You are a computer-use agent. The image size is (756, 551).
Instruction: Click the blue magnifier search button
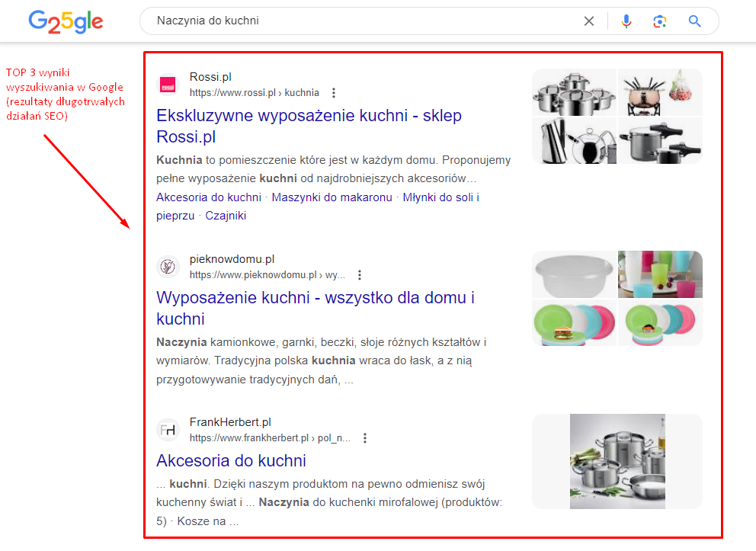point(694,21)
